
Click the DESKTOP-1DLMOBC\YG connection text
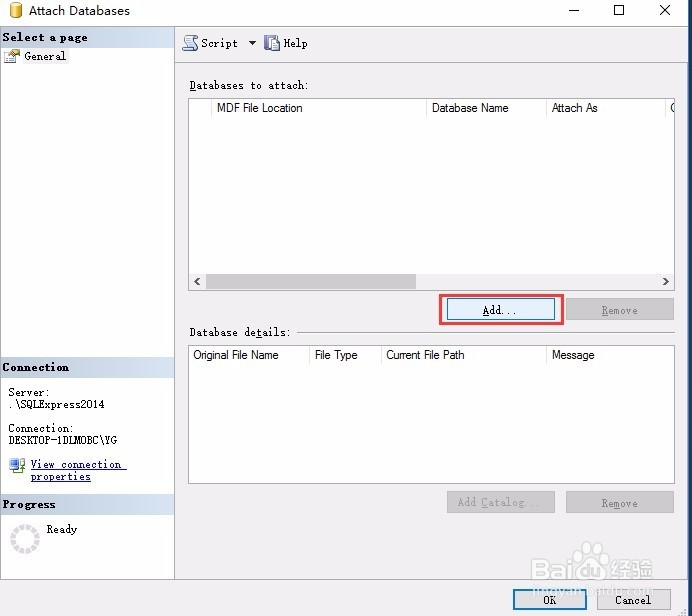pyautogui.click(x=62, y=440)
